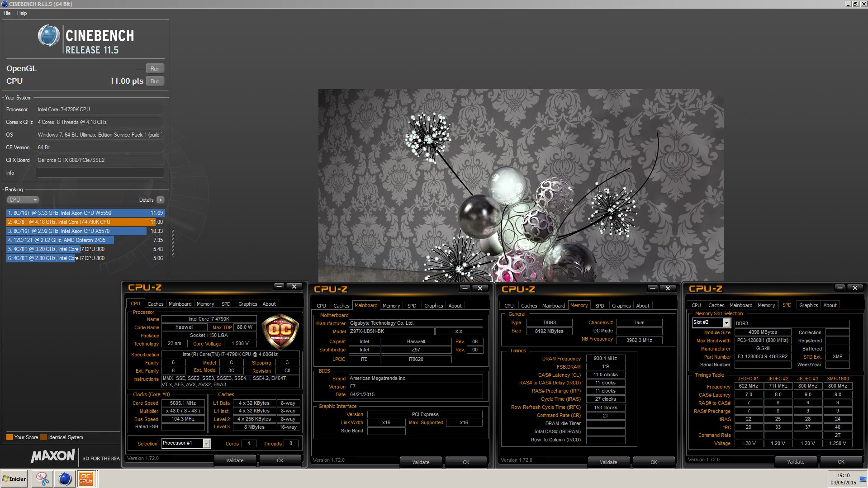Viewport: 868px width, 488px height.
Task: Open the Help menu
Action: [22, 13]
